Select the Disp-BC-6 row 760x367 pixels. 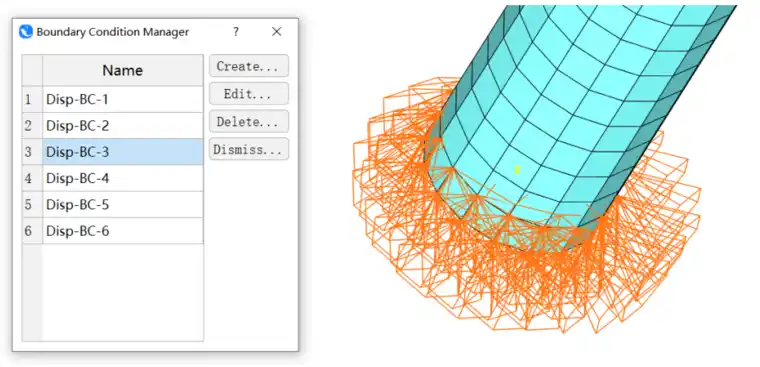tap(123, 231)
